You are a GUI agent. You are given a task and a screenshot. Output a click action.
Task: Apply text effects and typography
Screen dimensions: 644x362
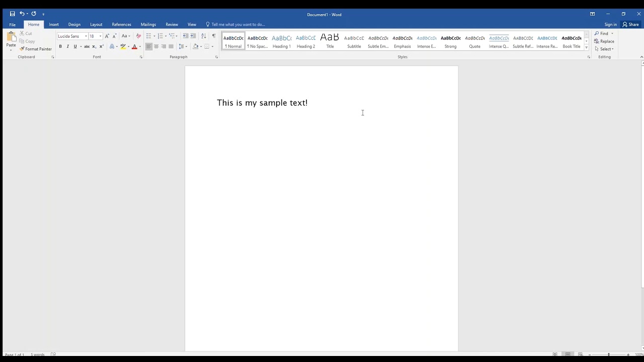(112, 47)
